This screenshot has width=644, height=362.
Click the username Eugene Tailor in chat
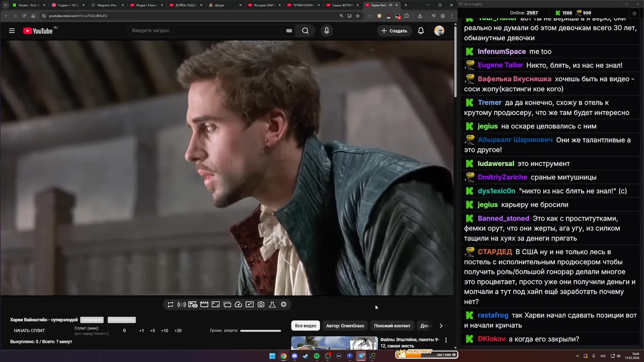(x=500, y=65)
